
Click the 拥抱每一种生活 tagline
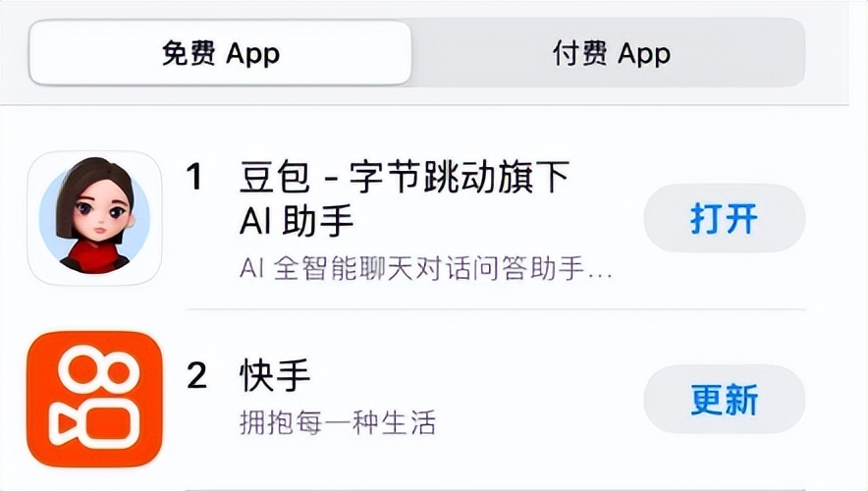click(338, 423)
